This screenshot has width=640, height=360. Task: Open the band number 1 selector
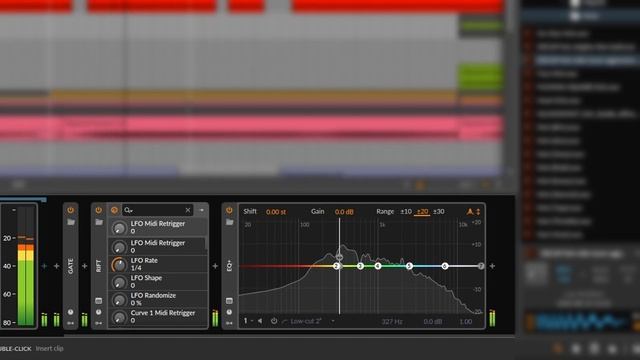248,321
